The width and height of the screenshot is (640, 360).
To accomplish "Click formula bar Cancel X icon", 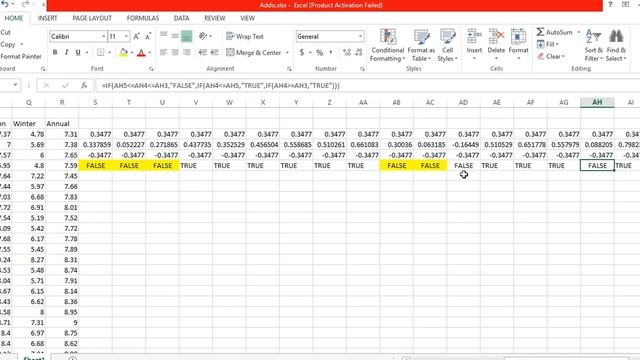I will (46, 85).
